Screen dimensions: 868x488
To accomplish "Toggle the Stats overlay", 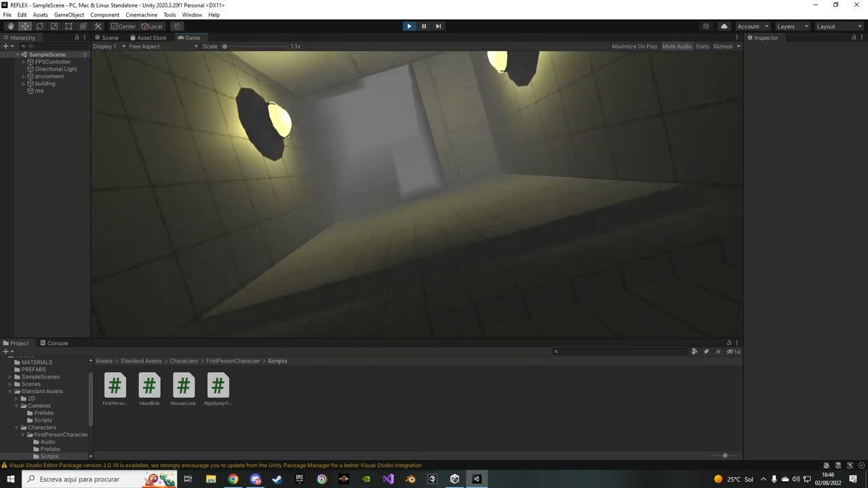I will [x=702, y=47].
